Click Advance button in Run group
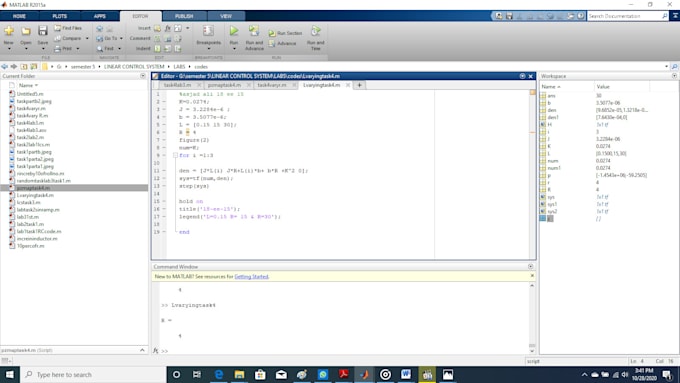The image size is (680, 383). (282, 43)
